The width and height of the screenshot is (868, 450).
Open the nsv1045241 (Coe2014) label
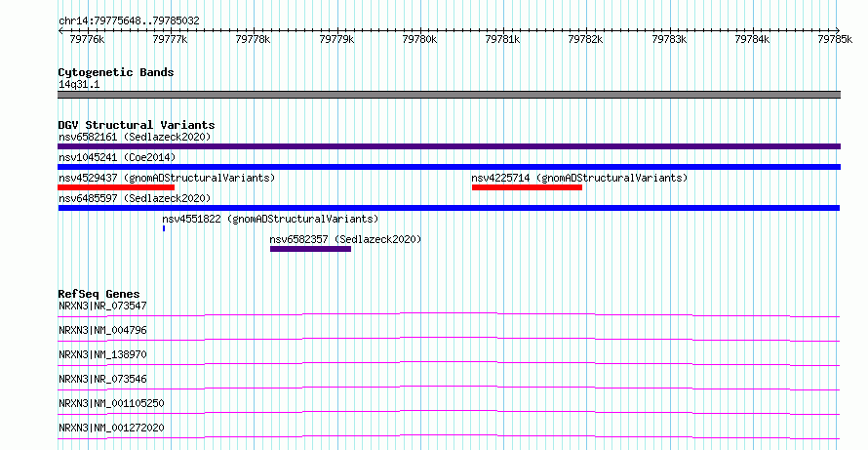pos(117,157)
